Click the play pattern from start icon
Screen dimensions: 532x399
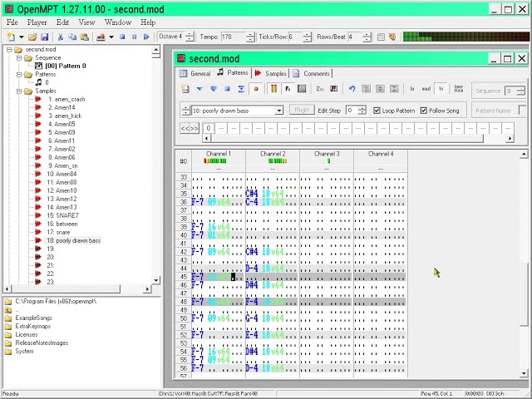click(214, 89)
